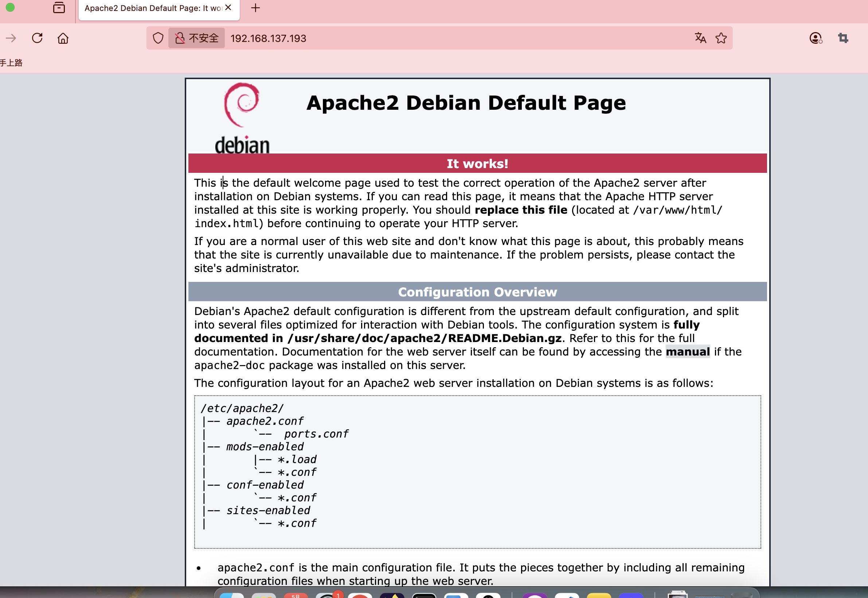Show the 不安全 connection security info
This screenshot has width=868, height=598.
pyautogui.click(x=196, y=38)
